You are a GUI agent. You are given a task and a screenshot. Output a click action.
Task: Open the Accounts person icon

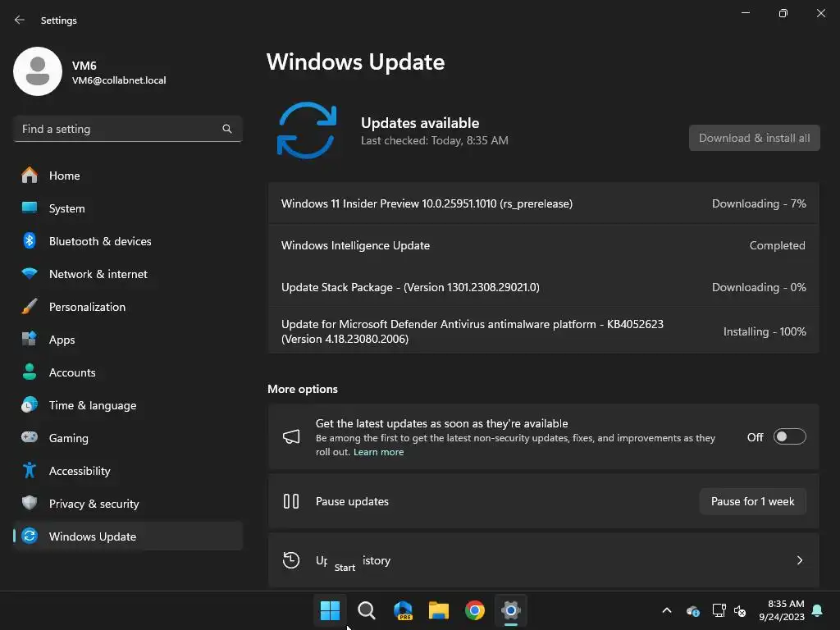tap(30, 372)
